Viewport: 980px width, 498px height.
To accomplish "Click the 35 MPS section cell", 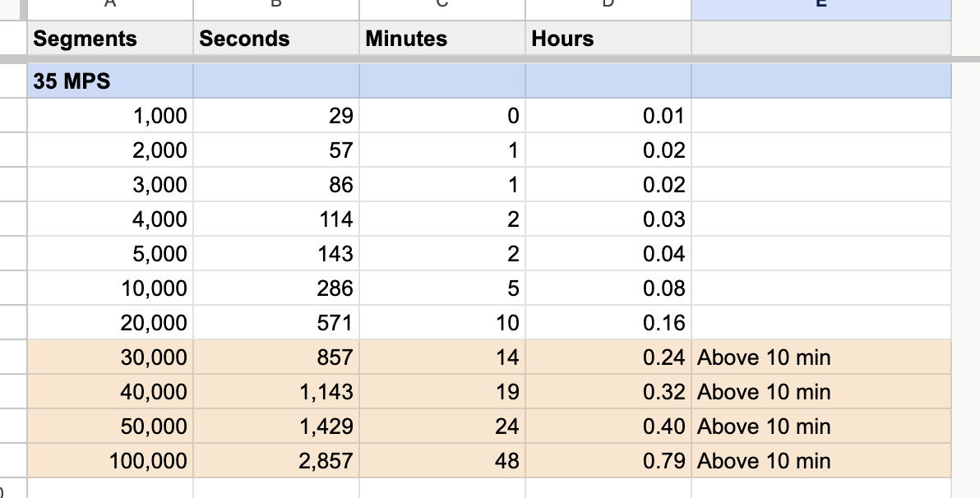I will (110, 81).
